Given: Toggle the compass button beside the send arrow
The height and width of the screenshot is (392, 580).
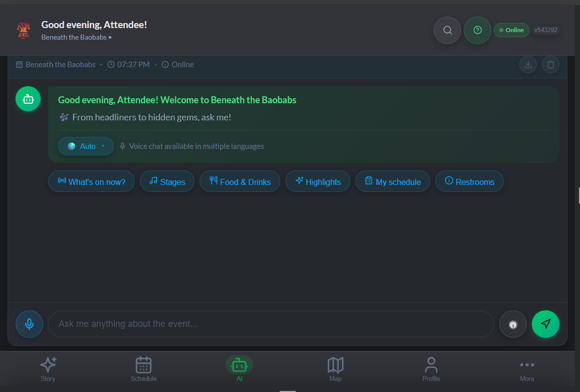Looking at the screenshot, I should point(513,324).
